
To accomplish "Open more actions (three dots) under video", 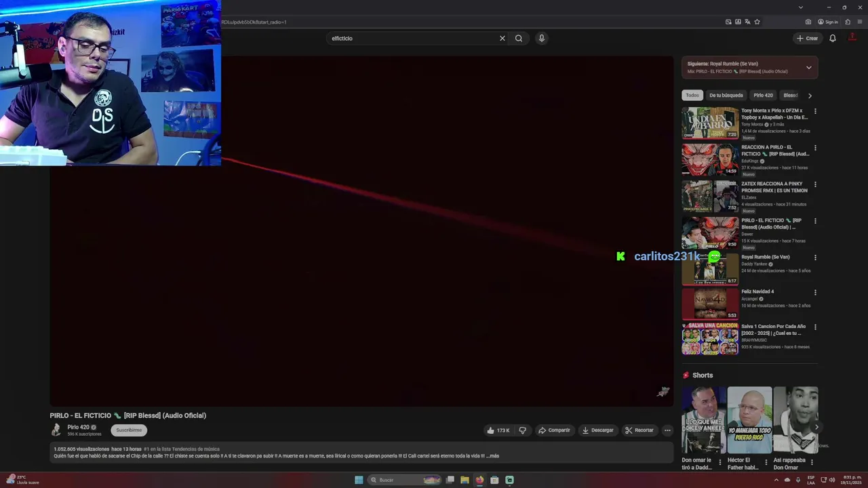I will click(x=667, y=430).
